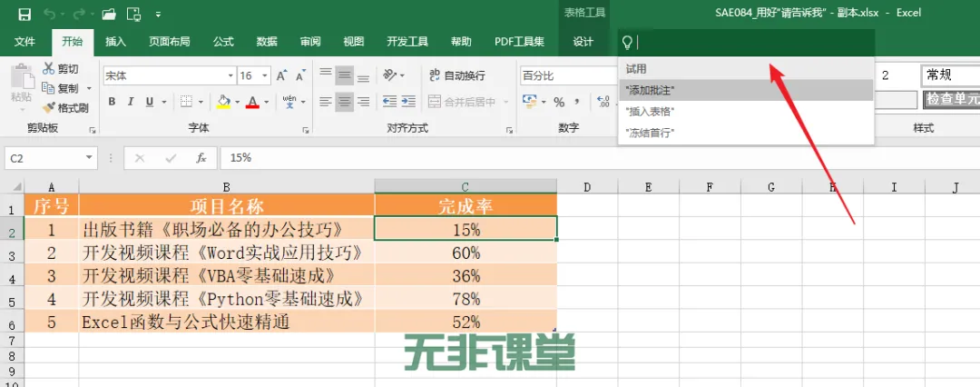This screenshot has height=387, width=980.
Task: Click the insert function fx button
Action: click(x=201, y=158)
